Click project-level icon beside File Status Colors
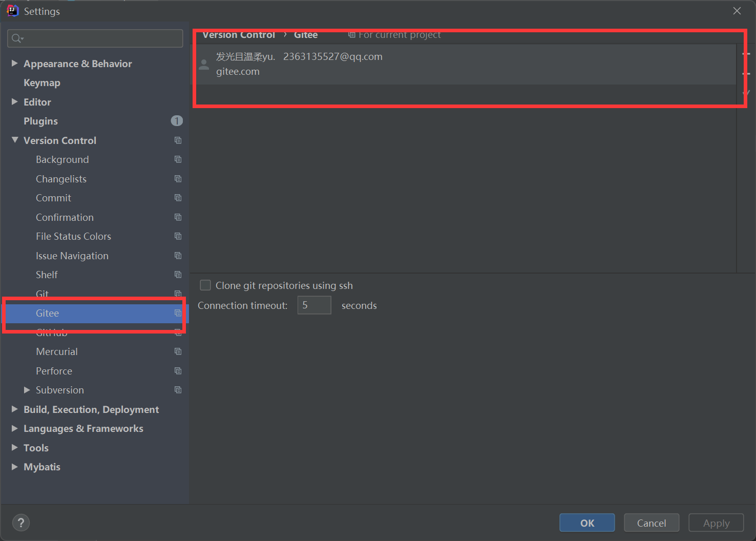Screen dimensions: 756x541 pyautogui.click(x=178, y=236)
